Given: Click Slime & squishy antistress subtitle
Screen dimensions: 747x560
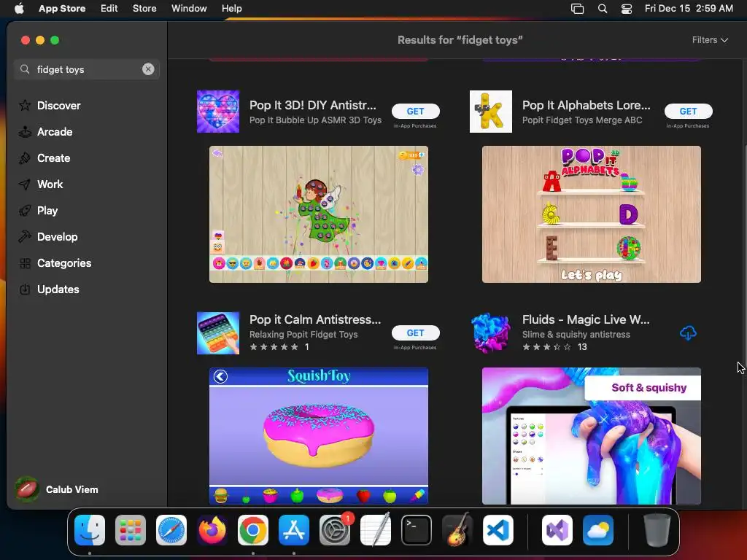Looking at the screenshot, I should click(576, 334).
